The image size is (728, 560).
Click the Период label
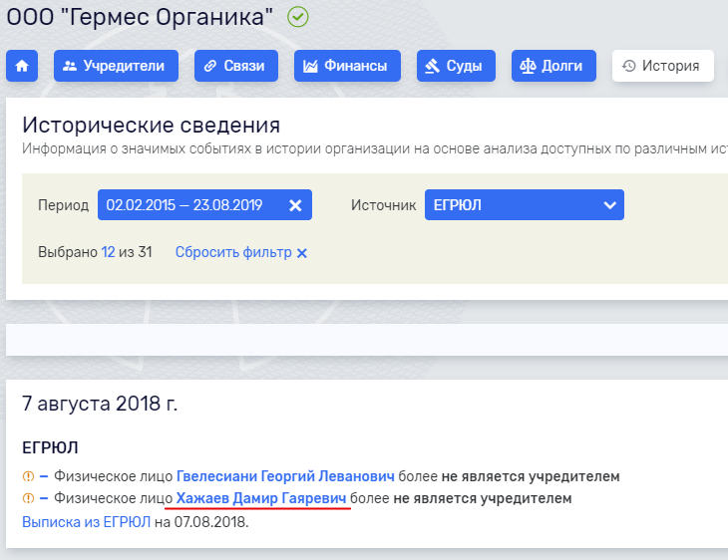(x=63, y=205)
